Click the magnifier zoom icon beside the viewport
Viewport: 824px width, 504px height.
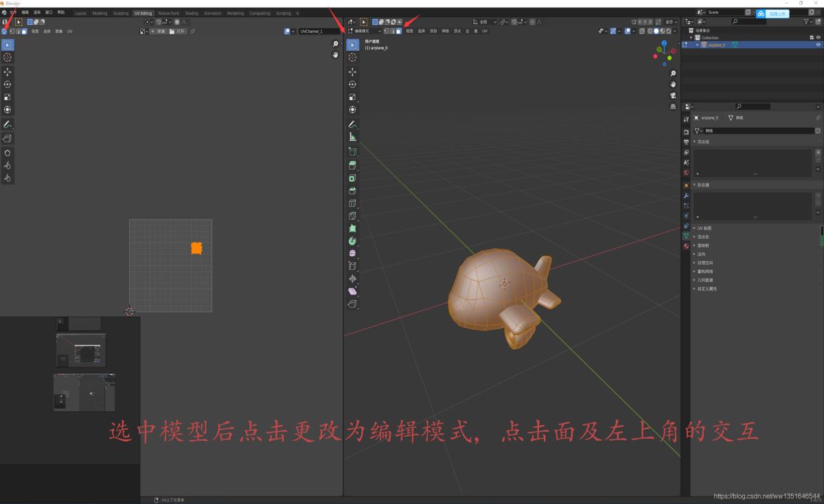point(673,73)
